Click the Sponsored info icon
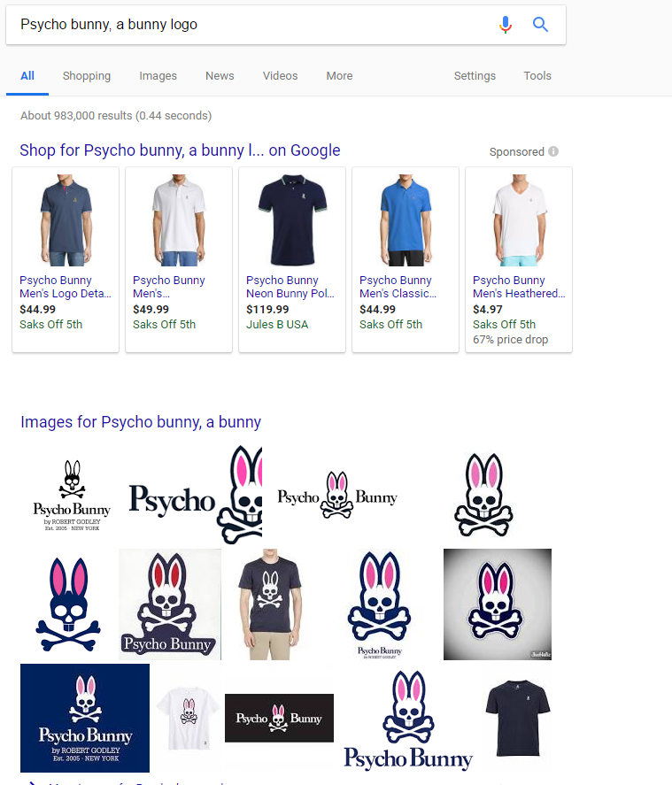 pyautogui.click(x=553, y=151)
